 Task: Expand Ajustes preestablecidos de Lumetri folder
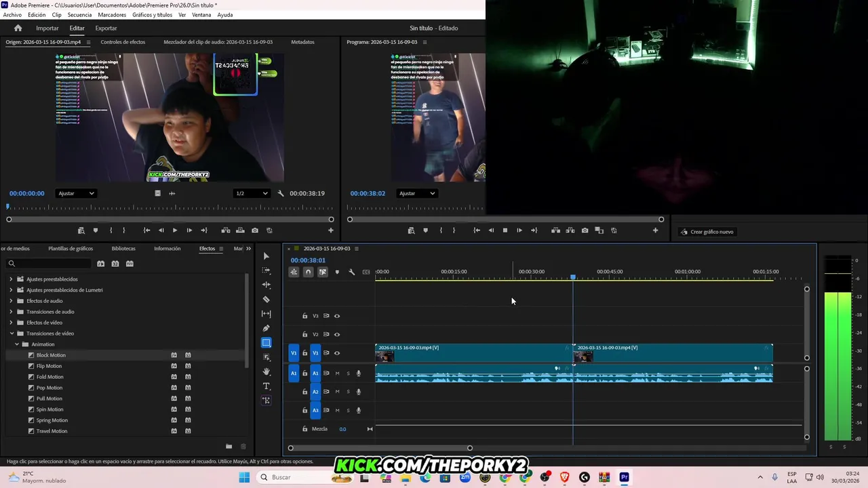pyautogui.click(x=11, y=290)
